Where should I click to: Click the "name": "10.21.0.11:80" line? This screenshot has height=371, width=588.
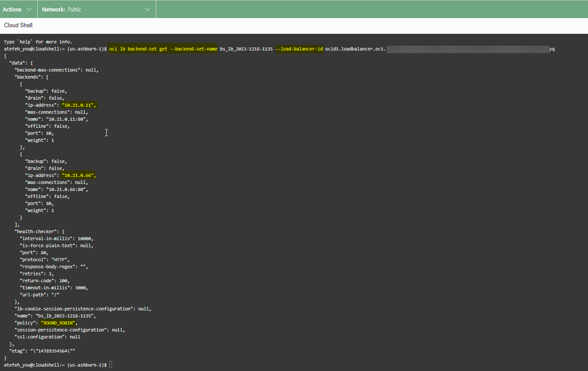56,119
